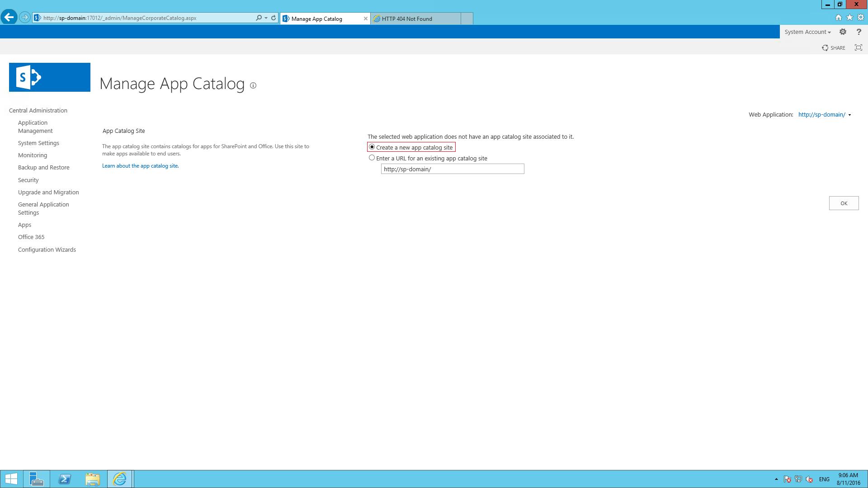The image size is (868, 488).
Task: Open Monitoring in sidebar
Action: click(33, 155)
